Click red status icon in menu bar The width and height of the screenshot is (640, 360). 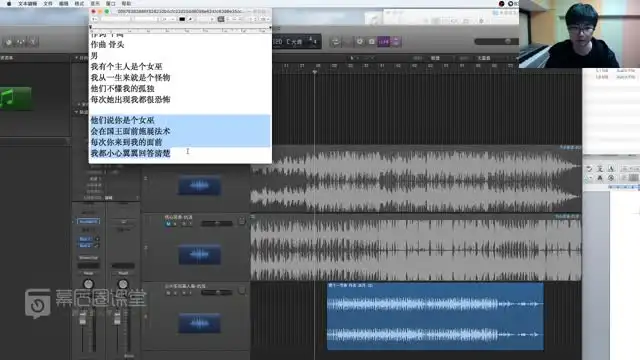click(501, 4)
